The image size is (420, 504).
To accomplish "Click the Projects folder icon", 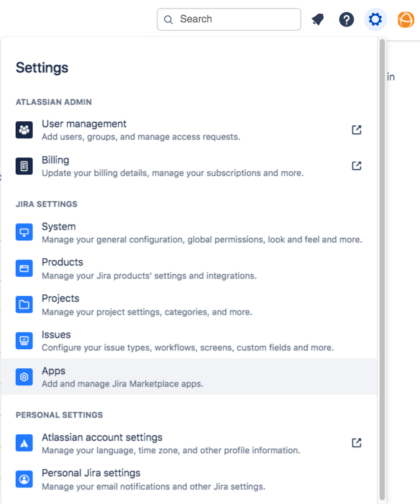I will (24, 304).
